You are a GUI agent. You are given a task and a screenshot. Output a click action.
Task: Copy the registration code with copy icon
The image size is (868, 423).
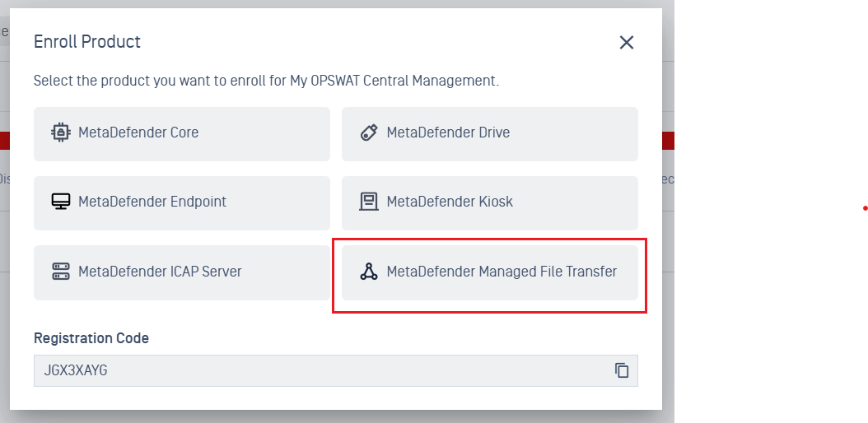[x=622, y=370]
